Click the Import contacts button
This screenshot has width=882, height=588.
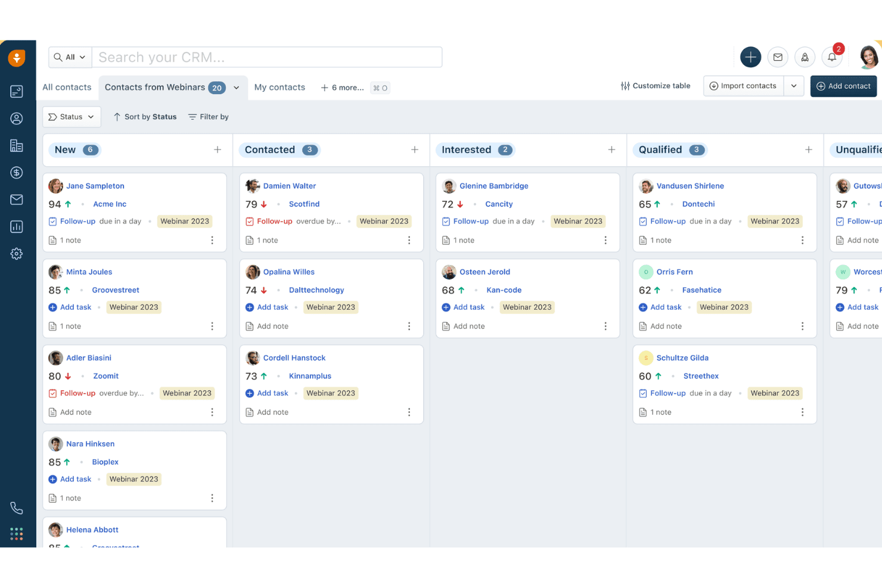tap(744, 86)
